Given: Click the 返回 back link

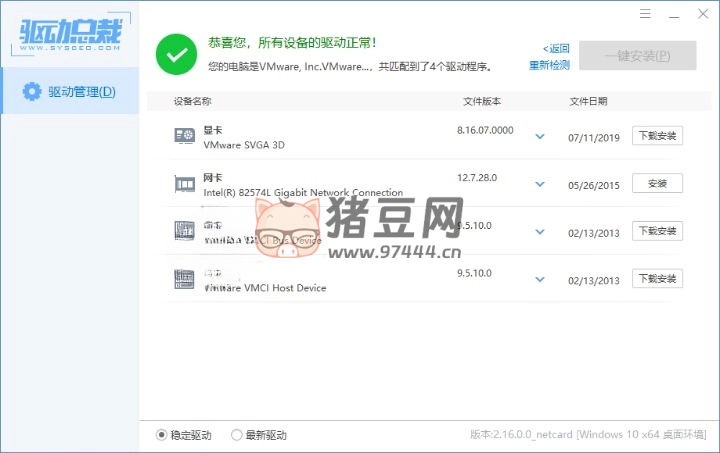Looking at the screenshot, I should [x=556, y=48].
